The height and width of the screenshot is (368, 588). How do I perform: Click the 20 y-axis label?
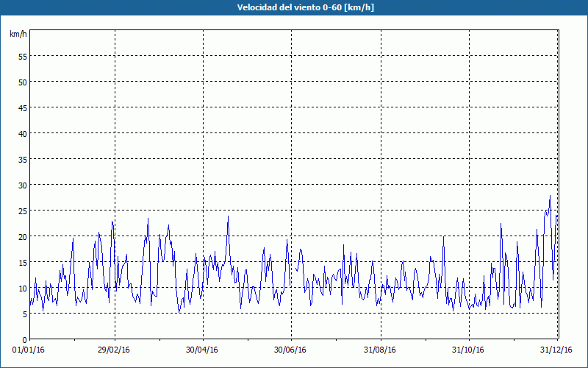[23, 237]
